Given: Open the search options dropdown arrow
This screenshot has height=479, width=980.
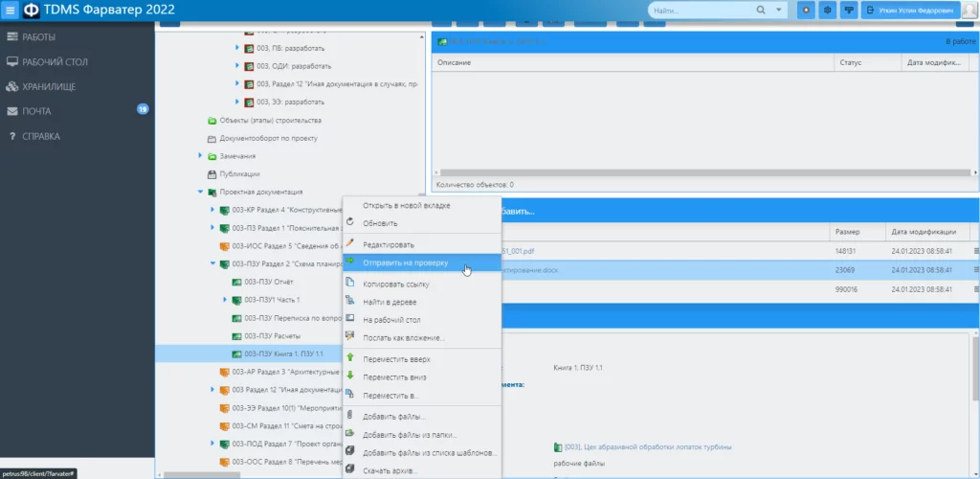Looking at the screenshot, I should tap(780, 11).
